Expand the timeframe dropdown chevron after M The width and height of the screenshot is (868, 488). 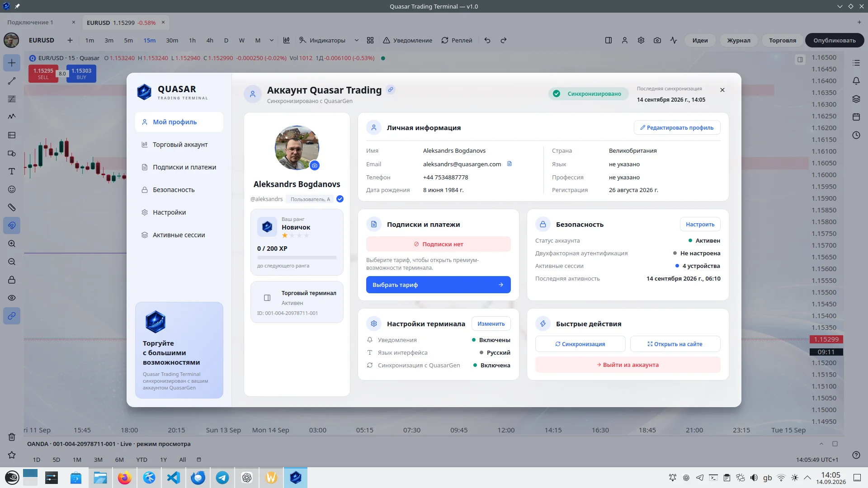pos(271,40)
